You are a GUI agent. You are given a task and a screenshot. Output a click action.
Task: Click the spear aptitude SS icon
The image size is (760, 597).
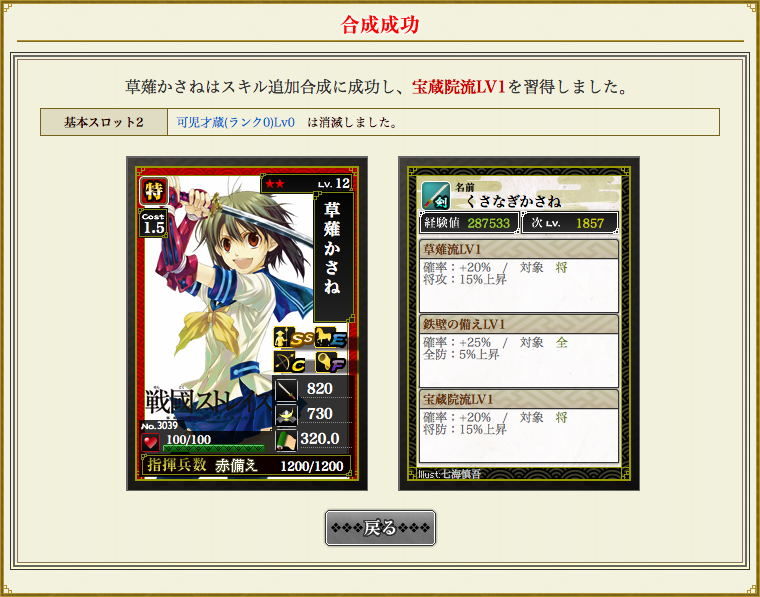[293, 337]
